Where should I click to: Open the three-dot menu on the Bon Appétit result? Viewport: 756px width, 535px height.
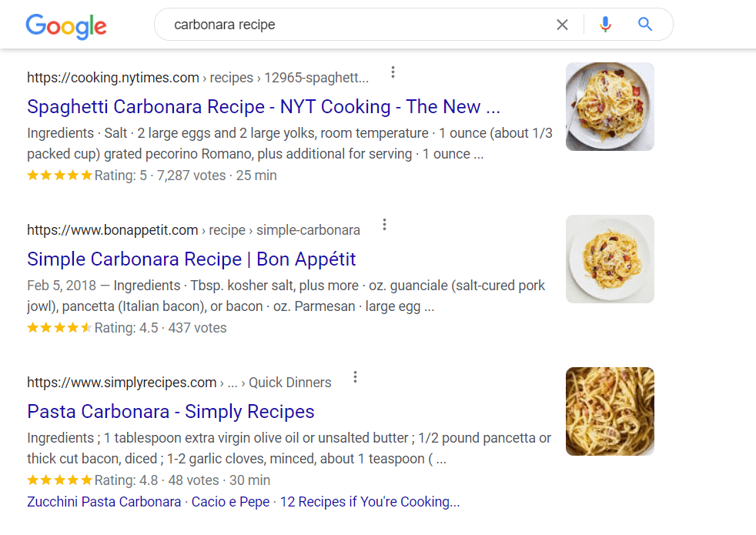384,224
